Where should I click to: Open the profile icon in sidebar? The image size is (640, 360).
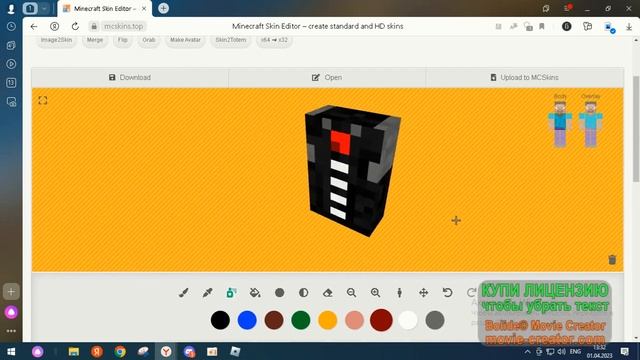coord(11,9)
